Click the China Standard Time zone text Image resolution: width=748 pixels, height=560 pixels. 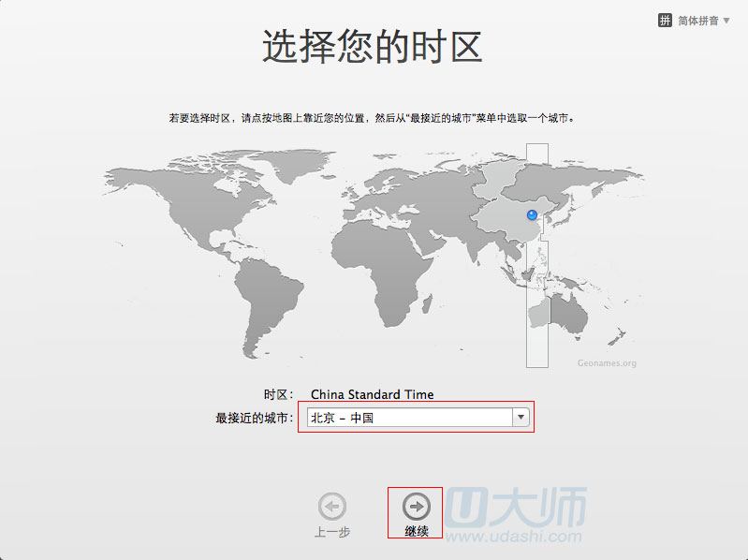pos(372,394)
